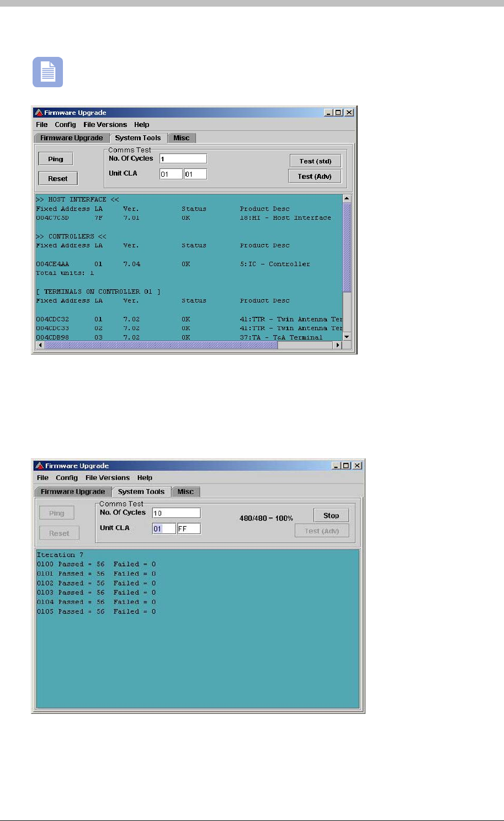Click 'Total units: 1' line

(x=65, y=273)
